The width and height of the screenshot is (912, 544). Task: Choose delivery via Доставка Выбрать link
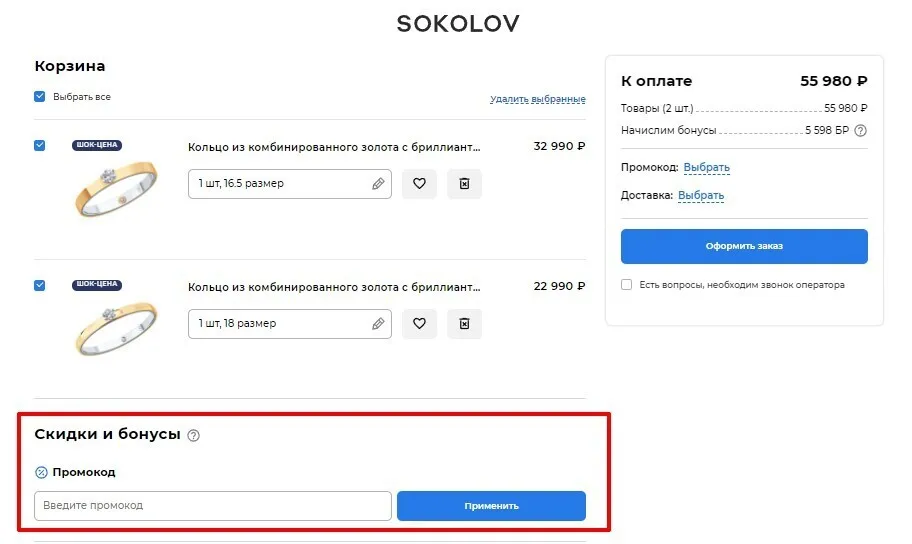tap(701, 195)
